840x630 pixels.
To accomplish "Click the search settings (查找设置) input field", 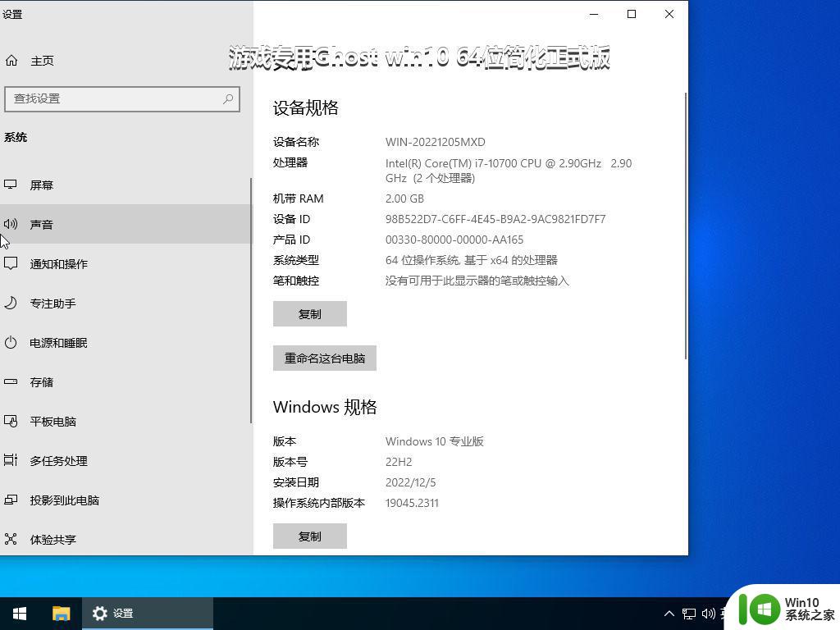I will tap(115, 98).
